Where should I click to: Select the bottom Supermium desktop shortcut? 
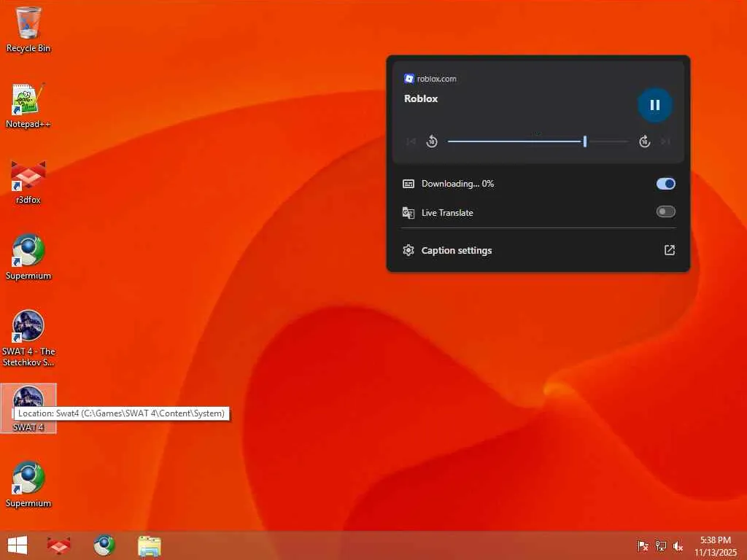tap(28, 485)
